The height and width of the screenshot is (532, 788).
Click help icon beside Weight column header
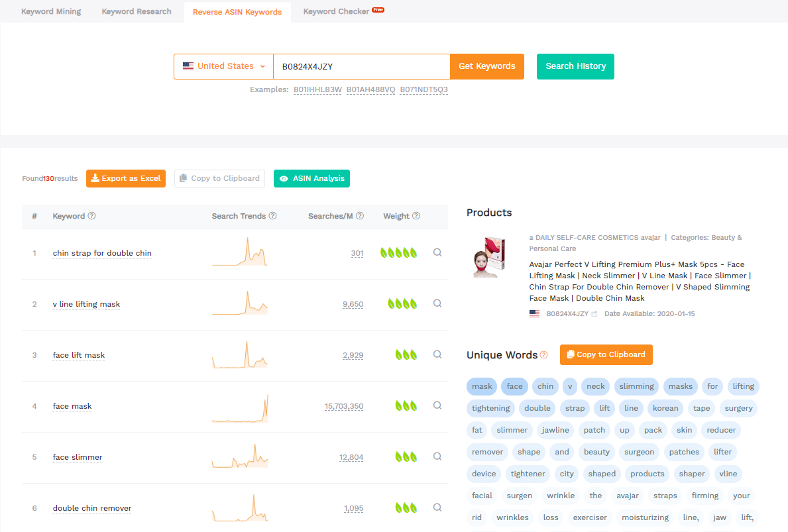click(x=416, y=216)
